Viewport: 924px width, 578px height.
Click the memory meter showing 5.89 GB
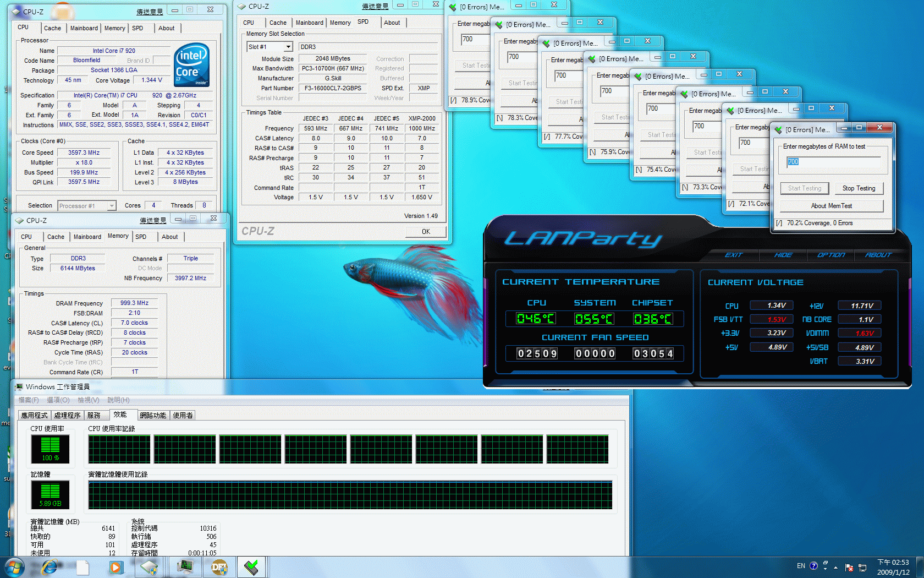(50, 495)
